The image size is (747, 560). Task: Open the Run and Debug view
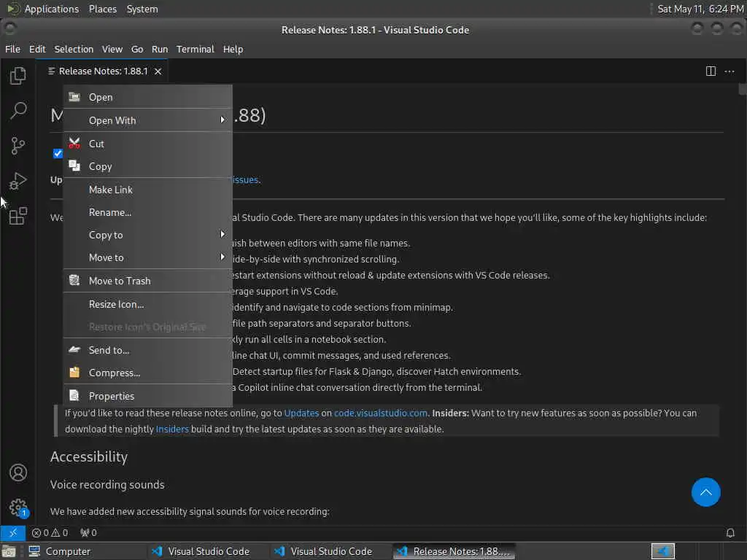pos(18,181)
